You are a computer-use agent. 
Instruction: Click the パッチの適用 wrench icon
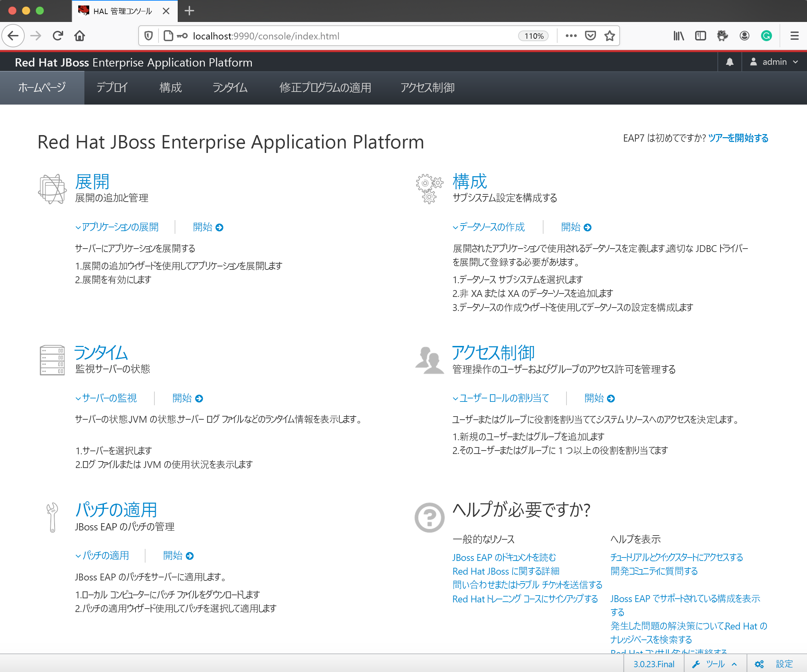[x=52, y=517]
